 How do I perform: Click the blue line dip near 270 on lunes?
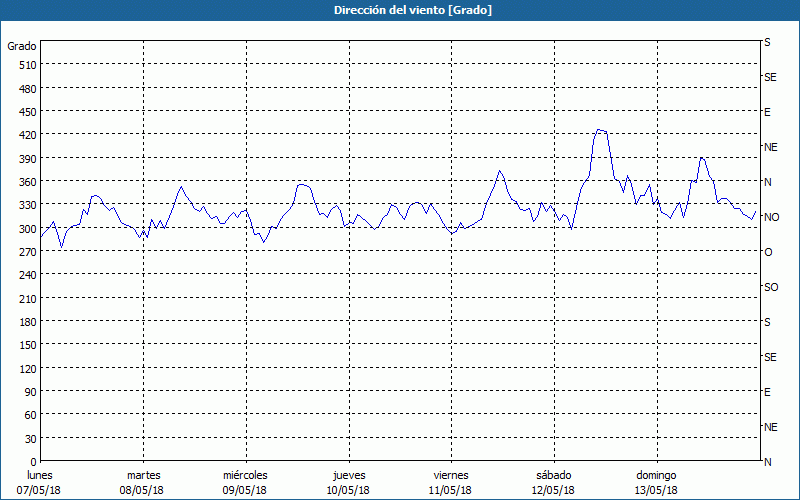pos(62,247)
